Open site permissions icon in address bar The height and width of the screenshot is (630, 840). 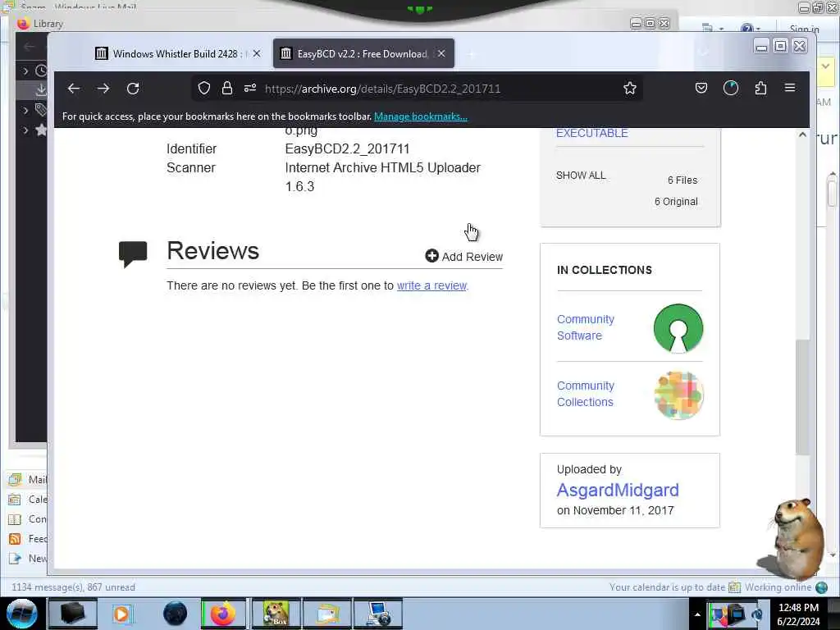pyautogui.click(x=250, y=89)
